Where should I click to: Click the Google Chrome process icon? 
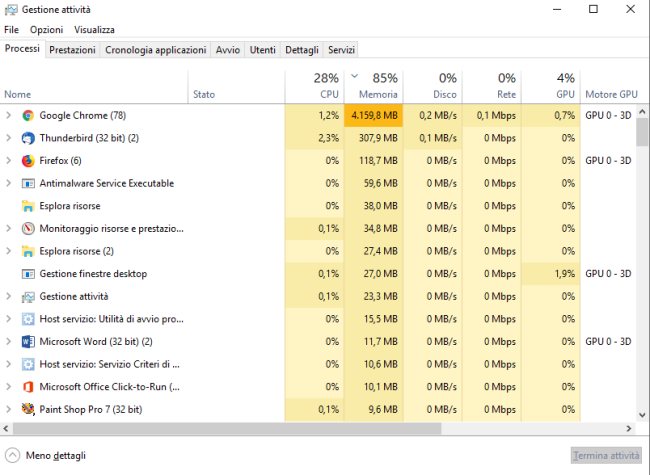pos(28,116)
